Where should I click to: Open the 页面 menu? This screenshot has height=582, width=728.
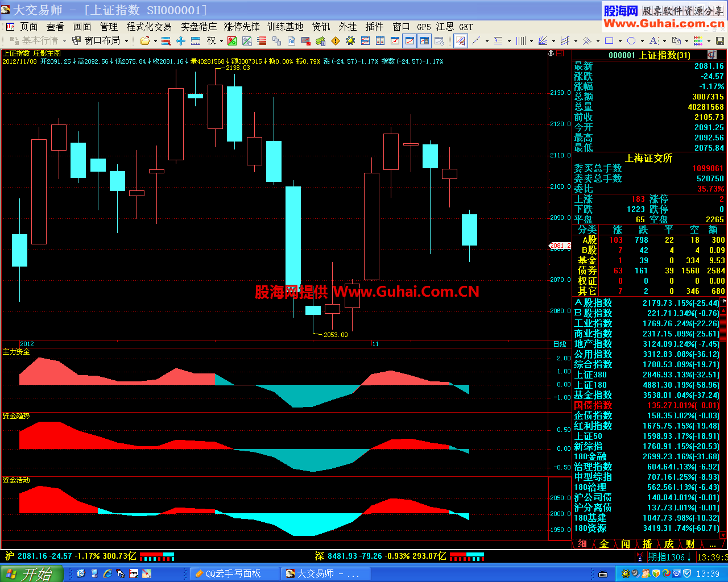pos(29,27)
